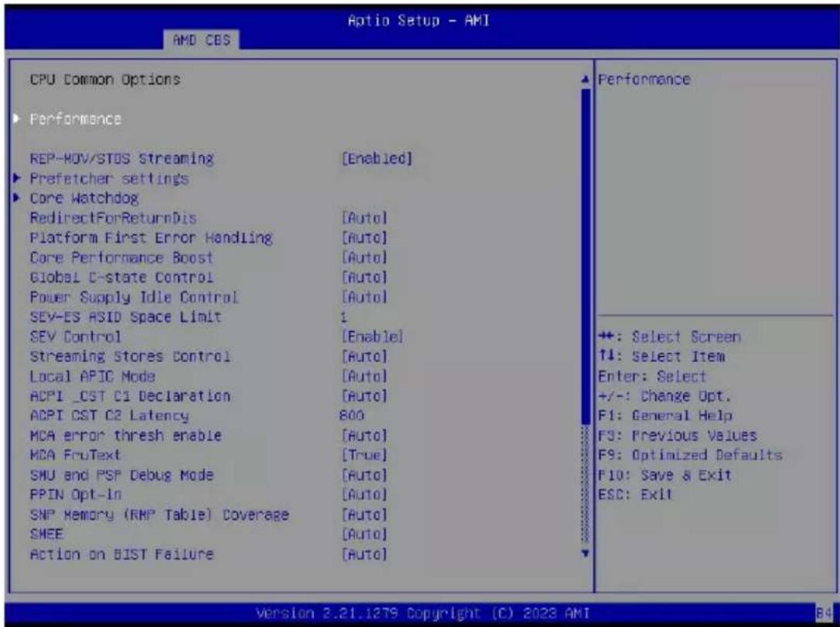Screen dimensions: 840x627
Task: Select Streaming Stores Control label
Action: (130, 357)
